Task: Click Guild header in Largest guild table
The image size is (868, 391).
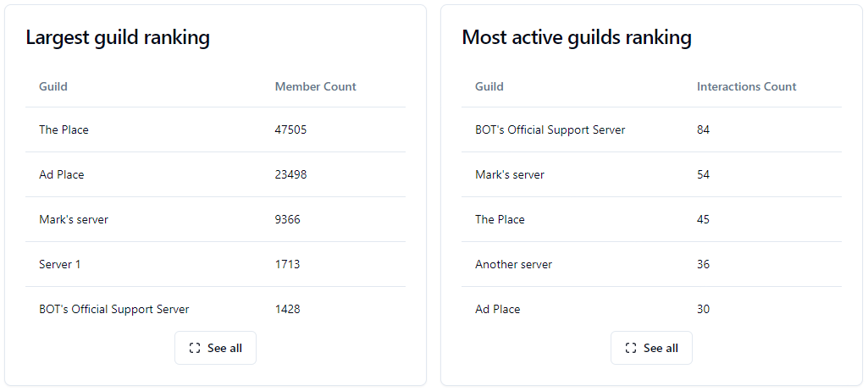Action: tap(53, 86)
